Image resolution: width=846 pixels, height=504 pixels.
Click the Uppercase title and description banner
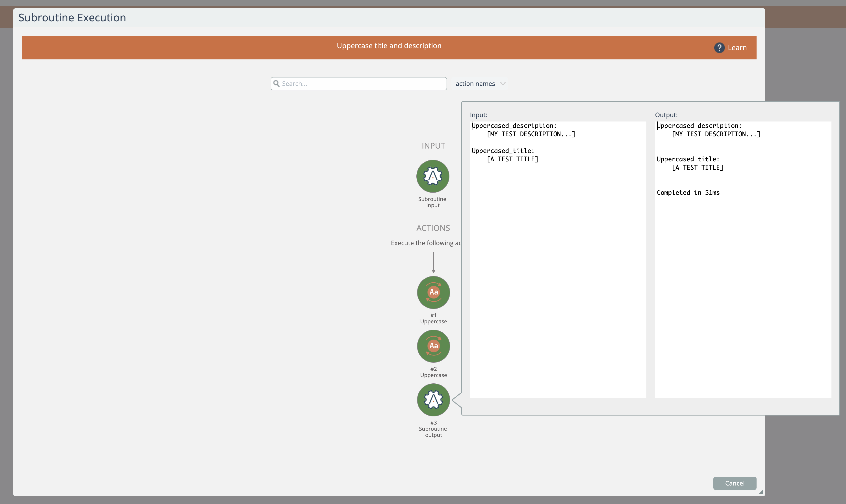[x=389, y=46]
